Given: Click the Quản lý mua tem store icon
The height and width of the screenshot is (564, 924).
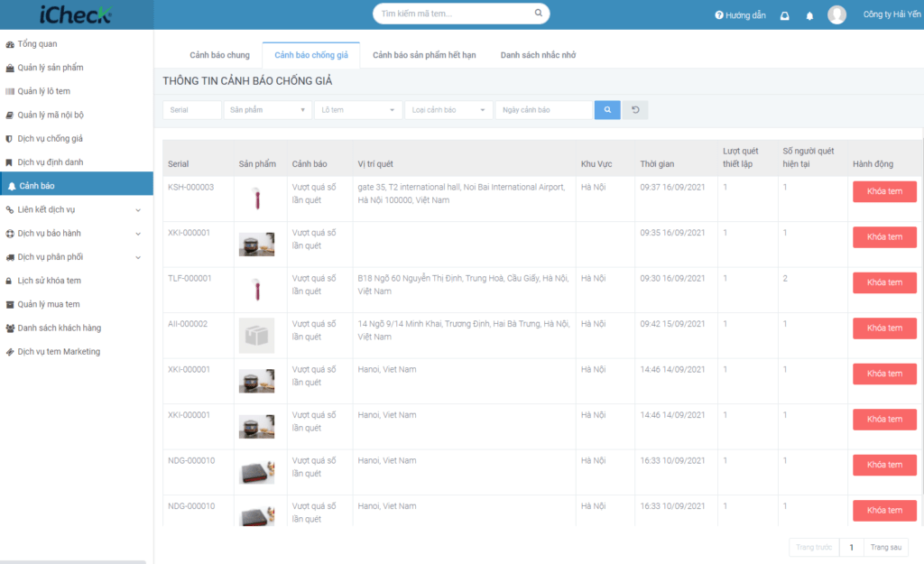Looking at the screenshot, I should coord(9,305).
